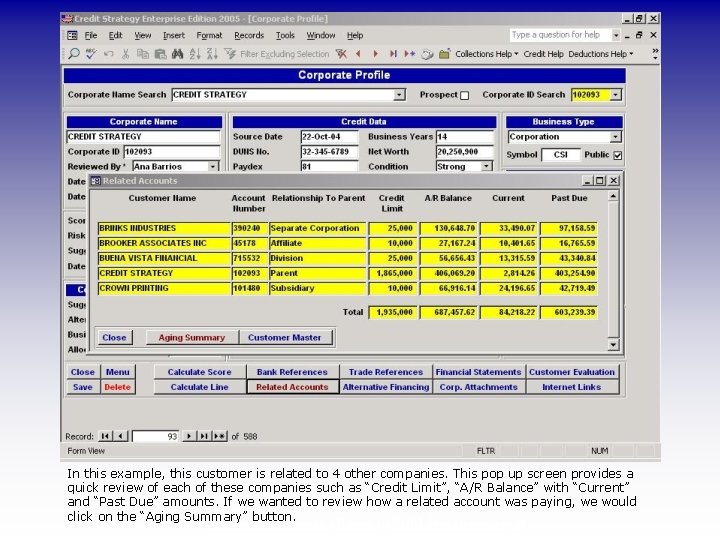Viewport: 720px width, 540px height.
Task: Go to previous record using red left arrow
Action: [x=359, y=54]
